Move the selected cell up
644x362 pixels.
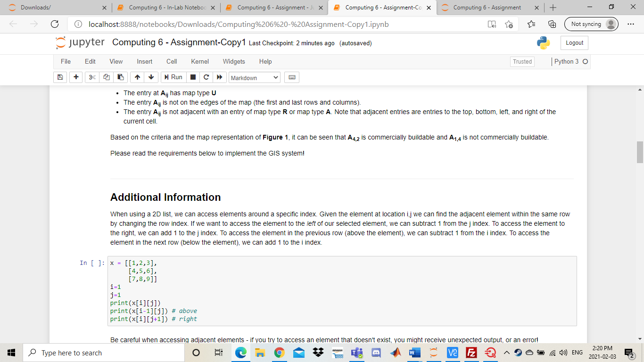(x=137, y=77)
